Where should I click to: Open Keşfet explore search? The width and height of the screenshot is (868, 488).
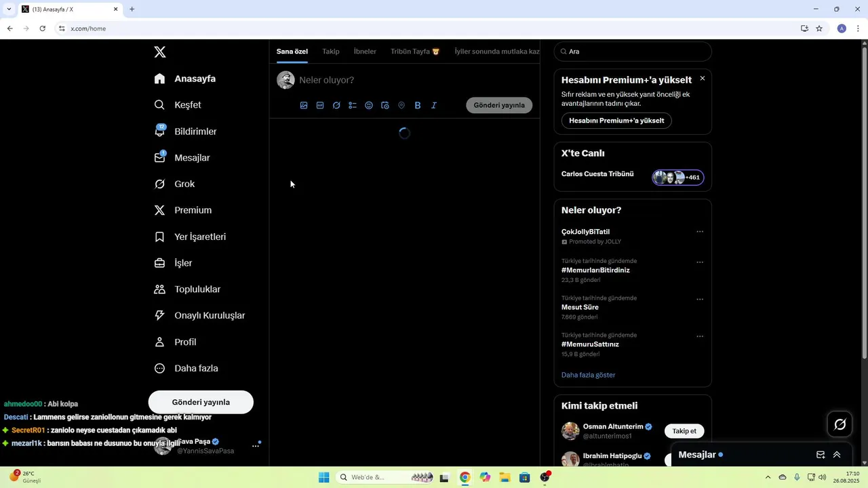[178, 105]
